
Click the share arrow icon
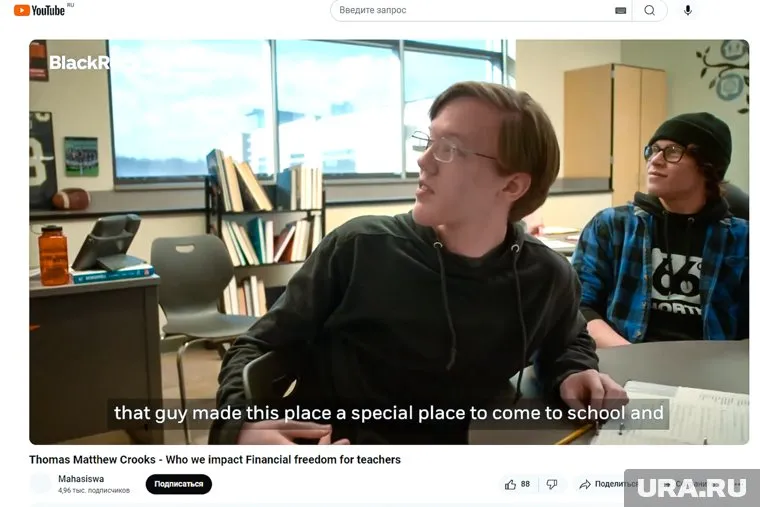point(585,484)
